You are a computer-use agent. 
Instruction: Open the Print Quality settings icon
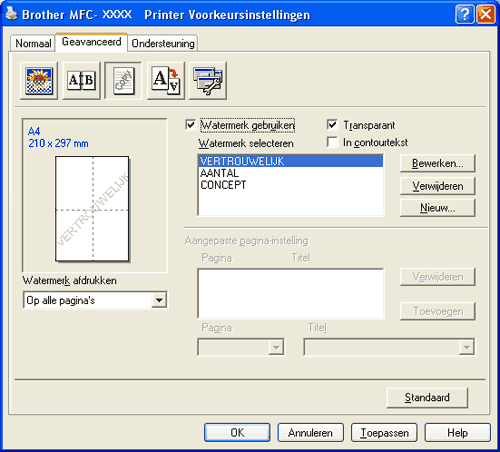pyautogui.click(x=39, y=81)
